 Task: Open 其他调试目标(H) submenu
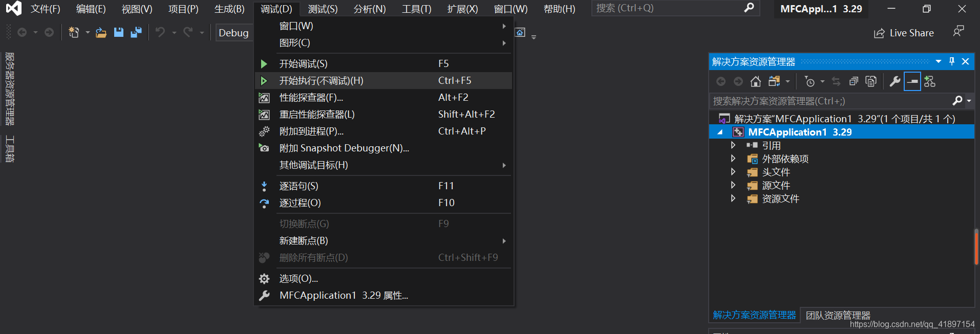point(384,165)
